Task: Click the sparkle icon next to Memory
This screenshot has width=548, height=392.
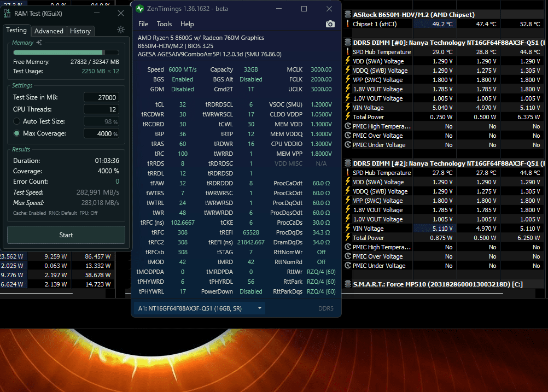Action: click(x=39, y=42)
